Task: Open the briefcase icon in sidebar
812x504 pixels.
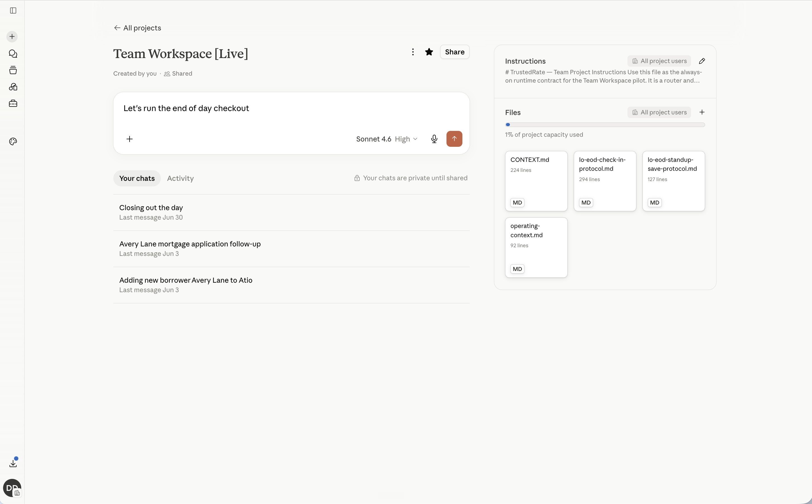Action: point(13,104)
